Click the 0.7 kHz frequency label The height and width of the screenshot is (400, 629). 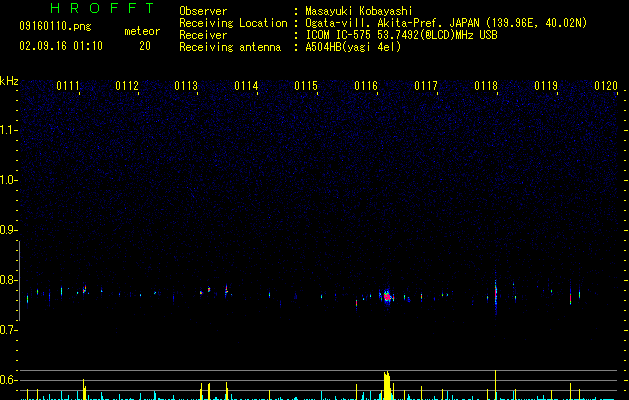point(9,330)
